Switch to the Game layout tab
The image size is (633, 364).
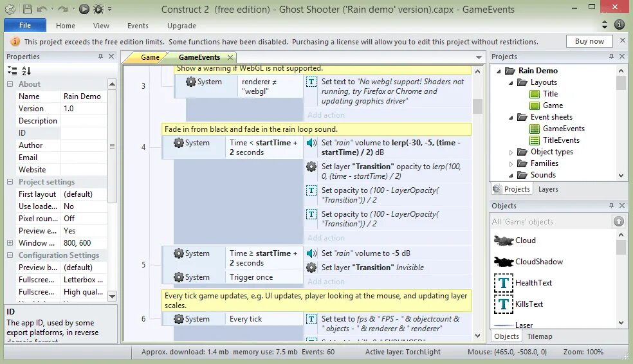click(150, 57)
